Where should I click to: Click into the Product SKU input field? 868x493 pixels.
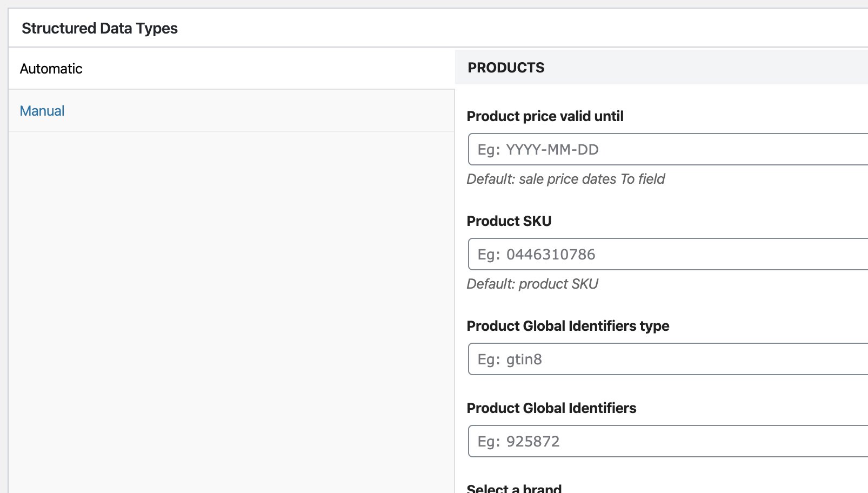coord(668,254)
